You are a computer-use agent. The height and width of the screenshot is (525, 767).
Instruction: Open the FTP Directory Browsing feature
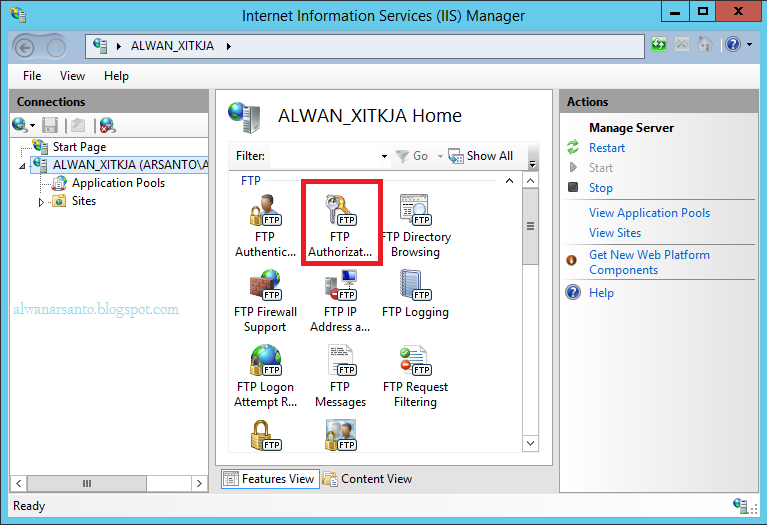(x=416, y=226)
